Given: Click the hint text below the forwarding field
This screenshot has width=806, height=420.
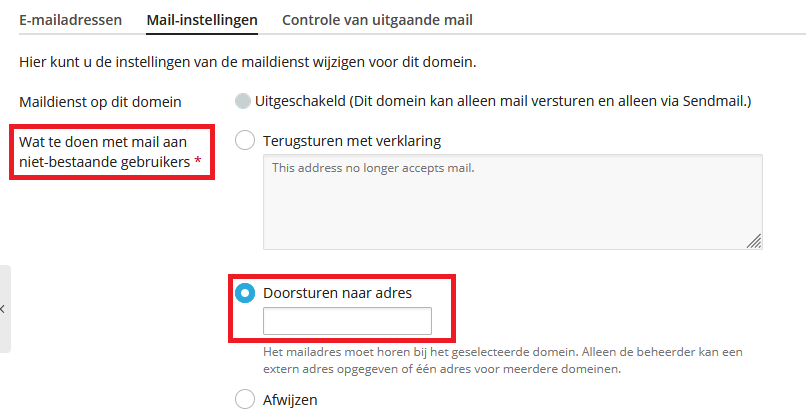Looking at the screenshot, I should 503,360.
